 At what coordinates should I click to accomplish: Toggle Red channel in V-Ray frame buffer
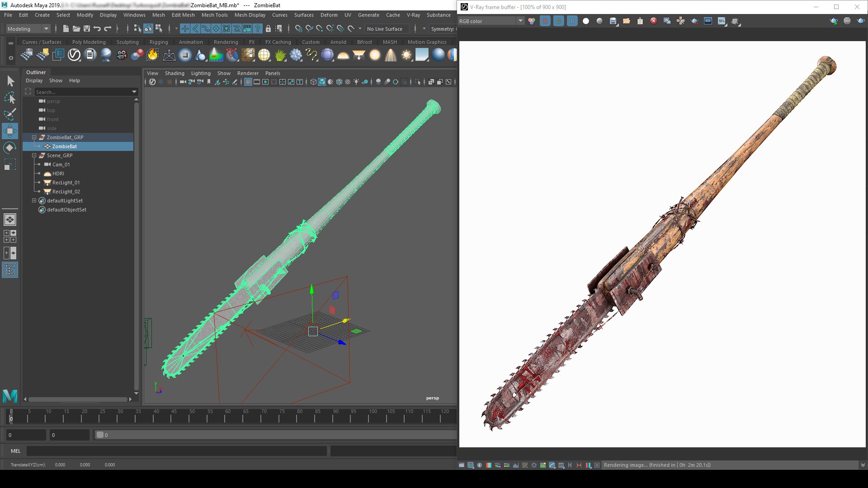click(x=545, y=21)
